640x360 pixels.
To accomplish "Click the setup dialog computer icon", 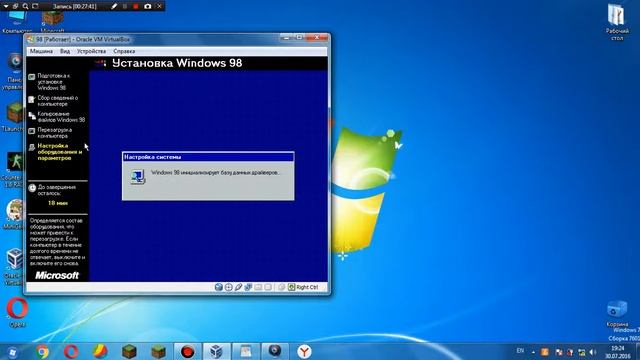I will 138,177.
